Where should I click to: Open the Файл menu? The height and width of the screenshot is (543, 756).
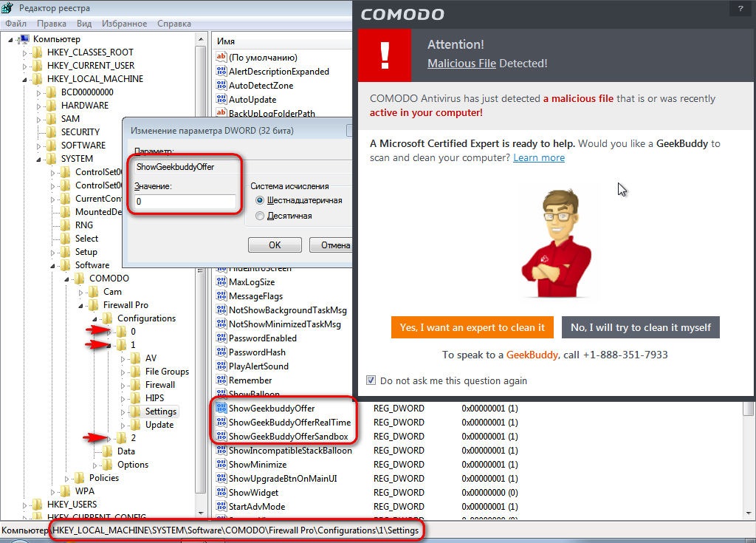(x=16, y=23)
